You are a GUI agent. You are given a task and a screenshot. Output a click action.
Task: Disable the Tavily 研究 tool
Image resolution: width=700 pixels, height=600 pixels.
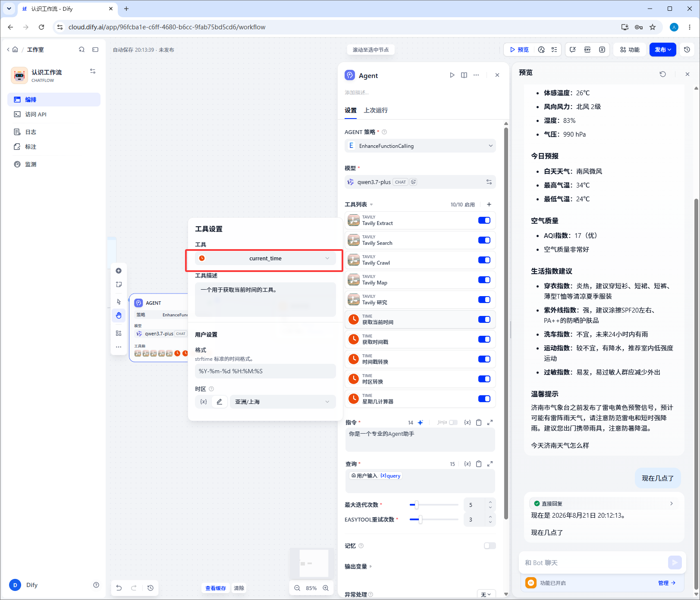484,300
